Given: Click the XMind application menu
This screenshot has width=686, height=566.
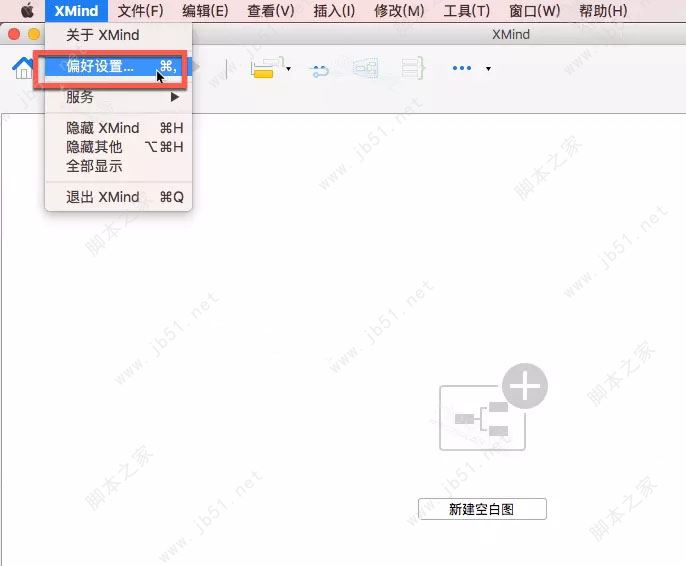Looking at the screenshot, I should coord(76,10).
